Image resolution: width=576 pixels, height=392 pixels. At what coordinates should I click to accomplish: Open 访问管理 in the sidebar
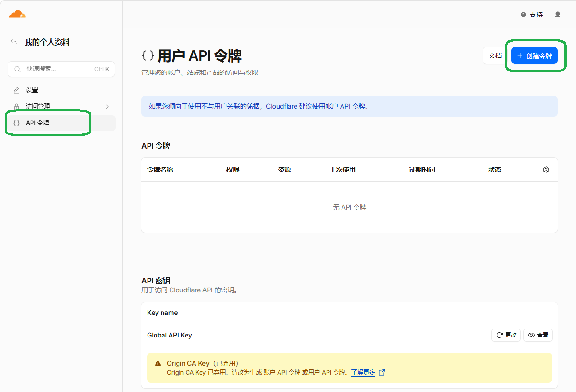tap(62, 107)
